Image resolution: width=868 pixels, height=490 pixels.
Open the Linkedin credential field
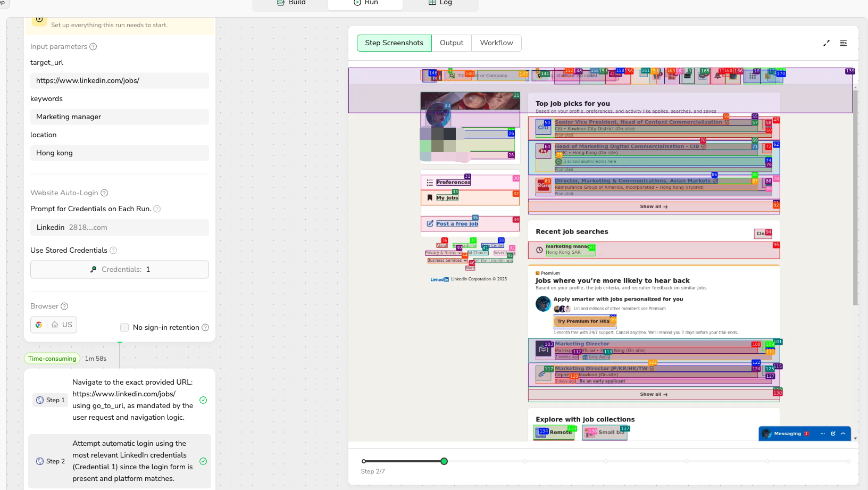120,228
